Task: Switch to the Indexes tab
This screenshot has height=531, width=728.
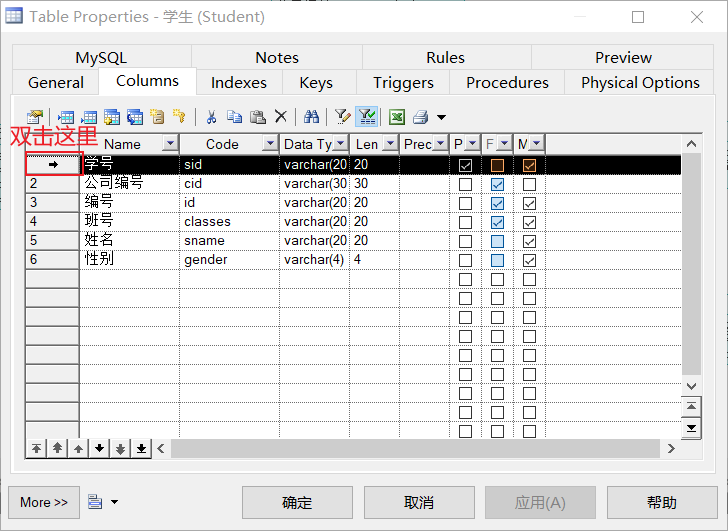Action: pos(239,82)
